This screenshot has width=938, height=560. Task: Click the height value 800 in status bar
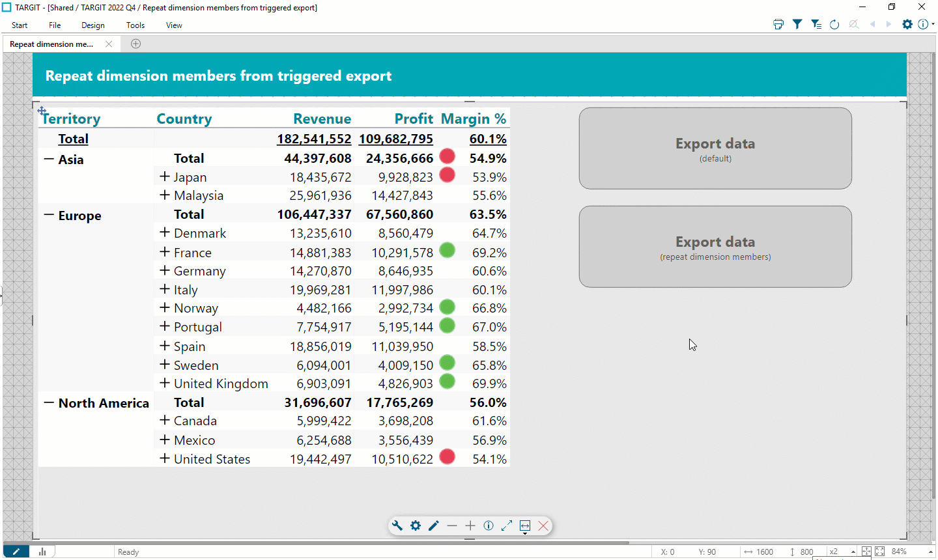click(x=806, y=552)
